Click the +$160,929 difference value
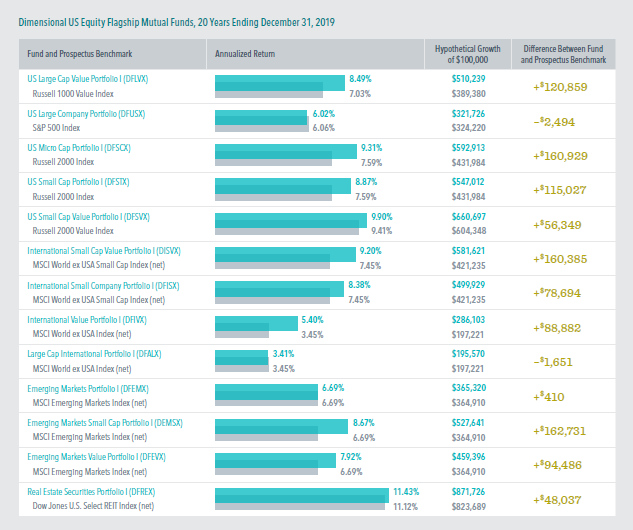Screen dimensions: 633x530 click(560, 156)
